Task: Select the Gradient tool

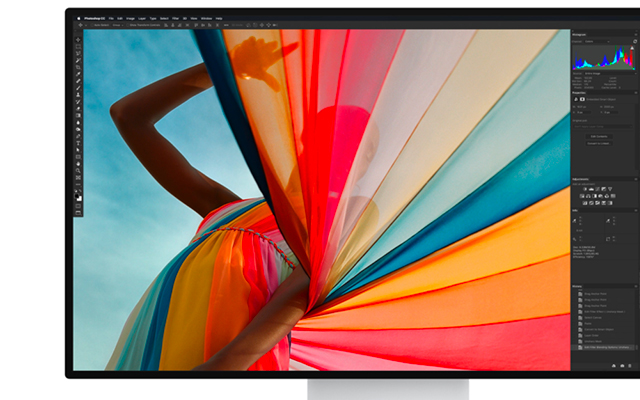Action: click(78, 115)
